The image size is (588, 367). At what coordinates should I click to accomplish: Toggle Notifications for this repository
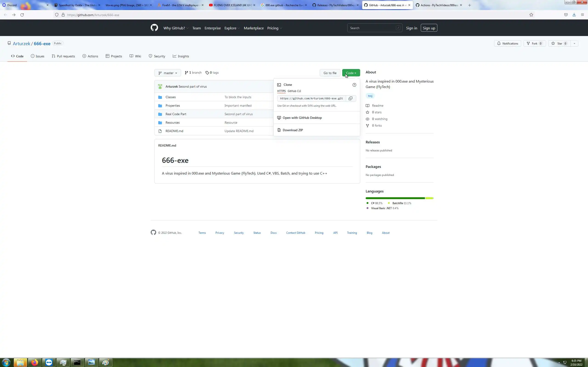click(507, 43)
